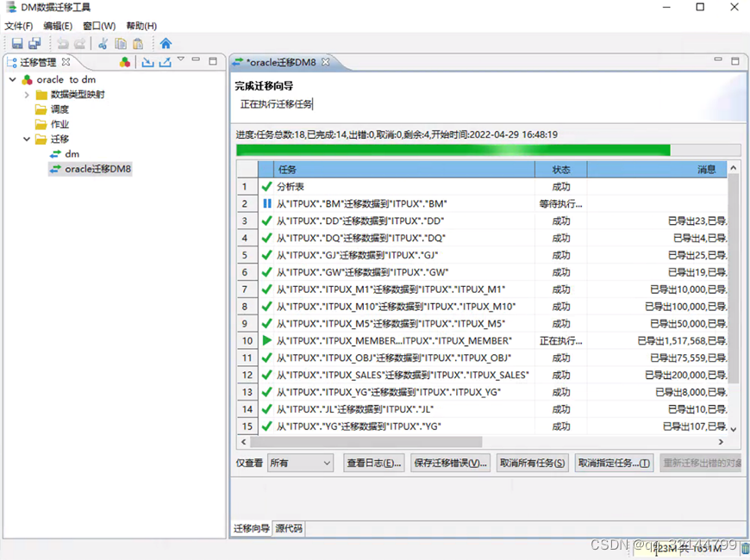The width and height of the screenshot is (750, 560).
Task: Expand the 数据类型映射 folder
Action: 27,95
